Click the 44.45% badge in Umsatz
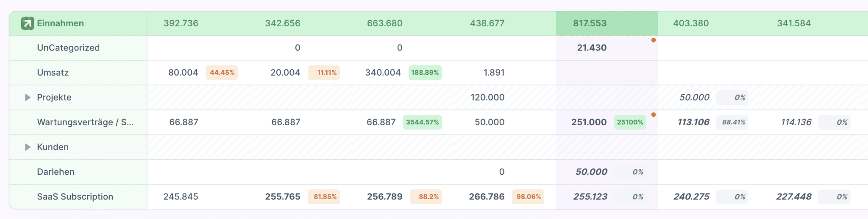 pyautogui.click(x=222, y=73)
